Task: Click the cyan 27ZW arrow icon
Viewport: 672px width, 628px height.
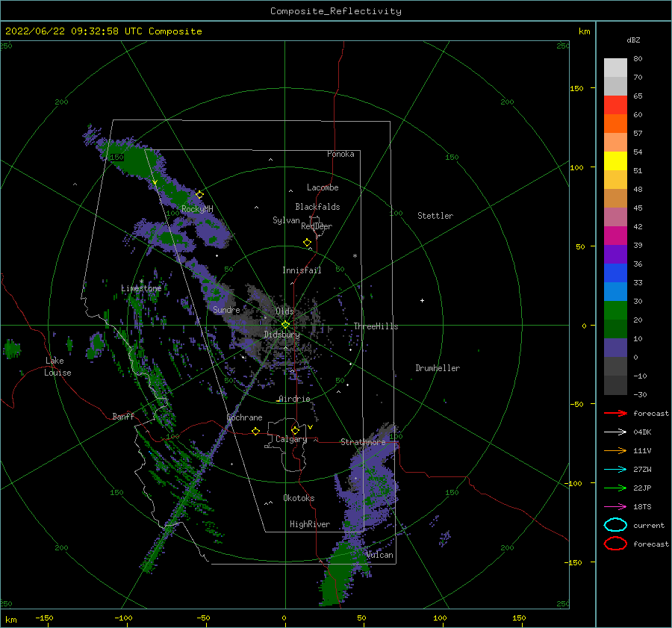Action: pyautogui.click(x=615, y=470)
